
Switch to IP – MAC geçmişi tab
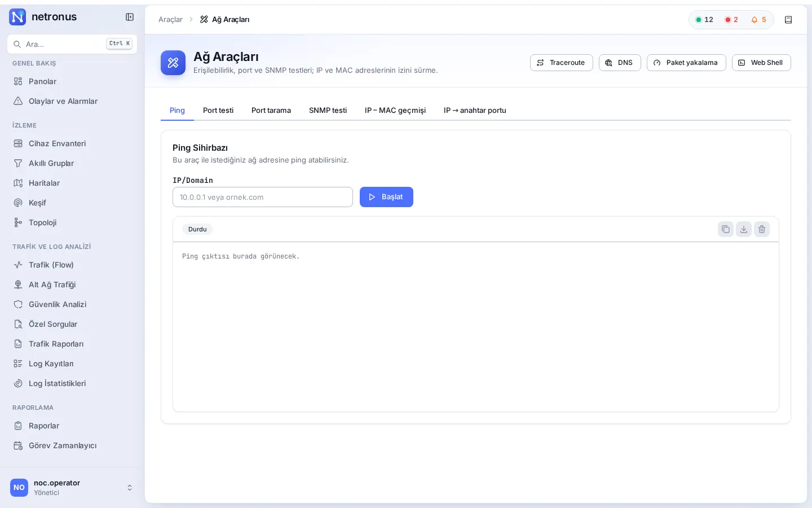coord(395,110)
